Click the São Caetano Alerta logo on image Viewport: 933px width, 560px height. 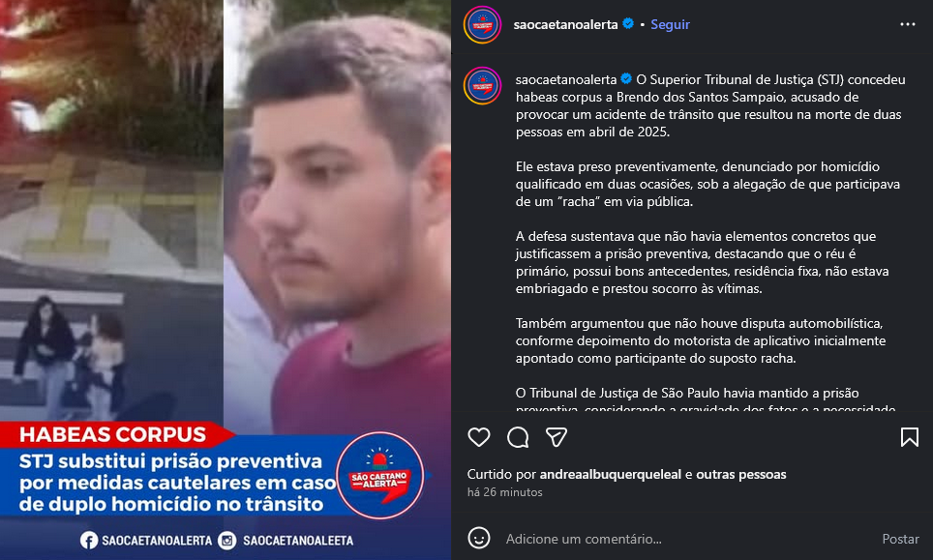(x=380, y=476)
